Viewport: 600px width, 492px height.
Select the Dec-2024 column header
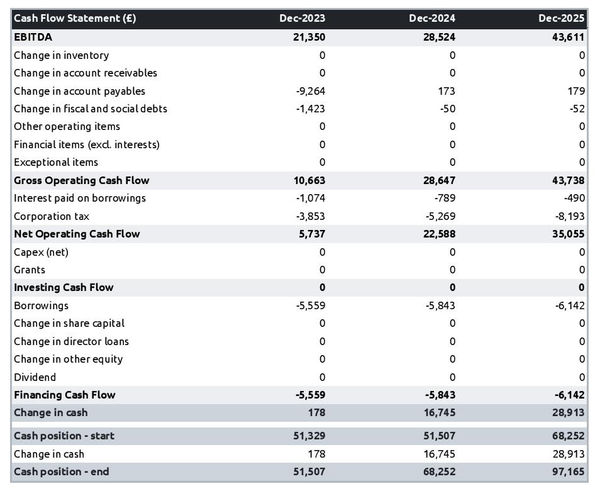(432, 19)
